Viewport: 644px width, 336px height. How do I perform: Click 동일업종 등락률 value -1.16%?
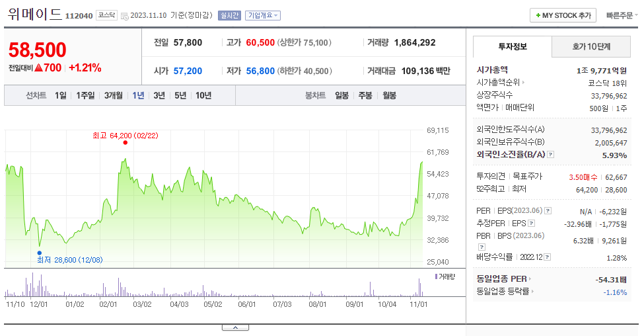pyautogui.click(x=615, y=292)
